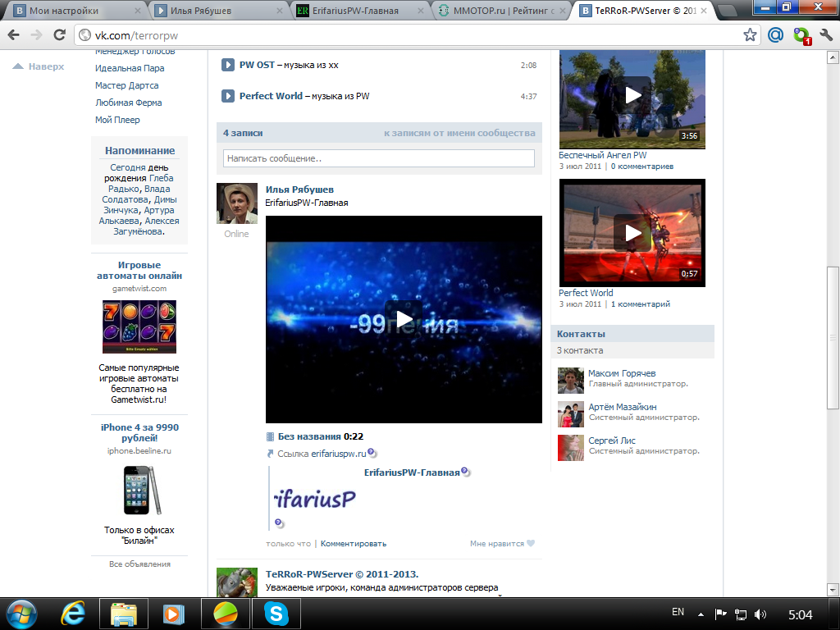Open the green extension icon with red badge

(x=802, y=36)
